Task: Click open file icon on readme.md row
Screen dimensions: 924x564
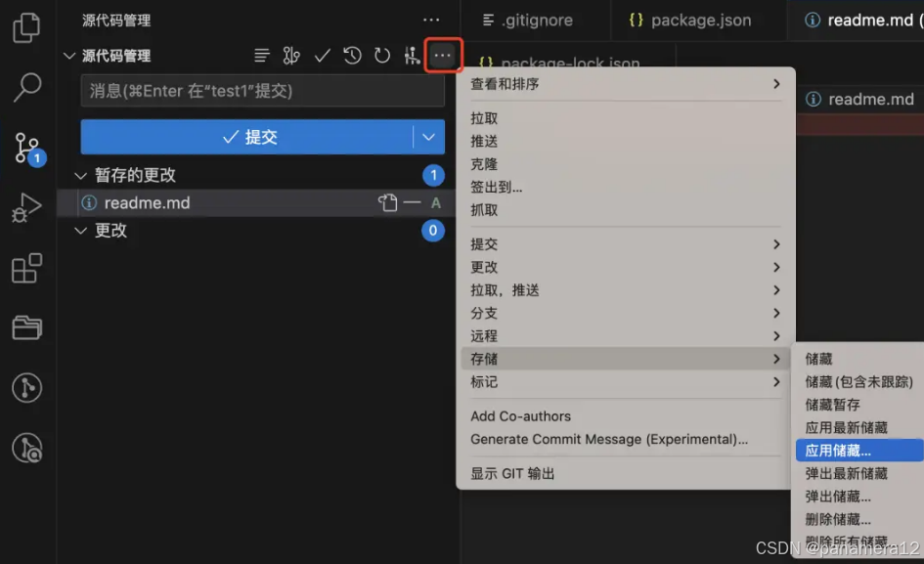Action: [x=387, y=202]
